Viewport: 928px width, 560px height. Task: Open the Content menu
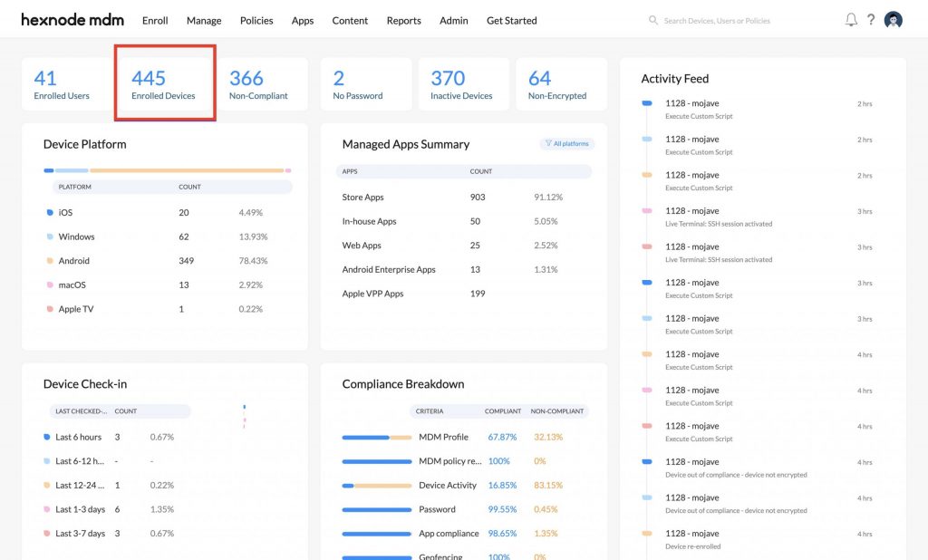(350, 21)
